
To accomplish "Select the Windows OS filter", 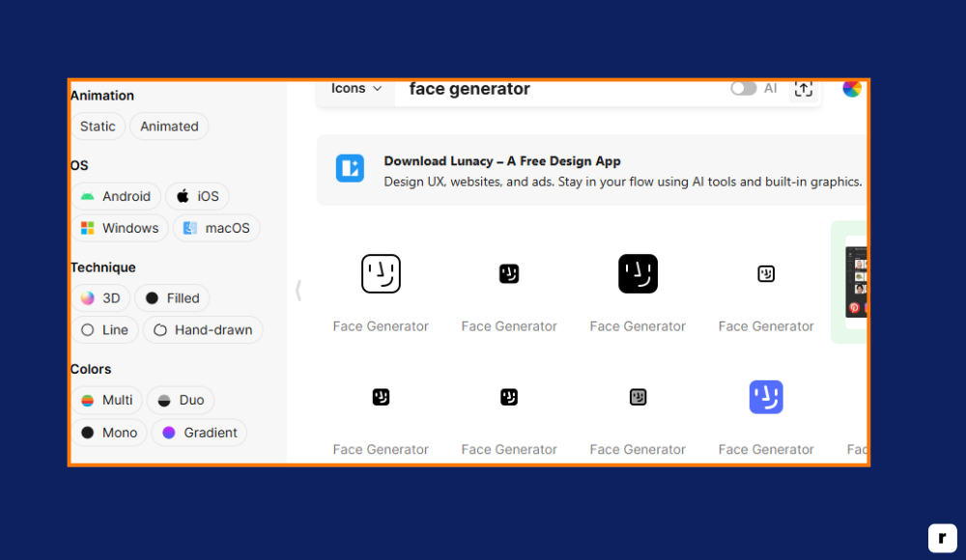I will pyautogui.click(x=120, y=228).
